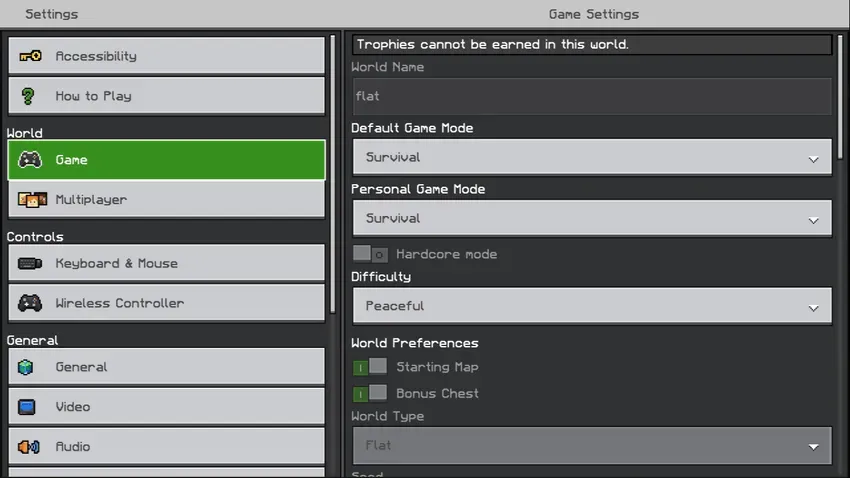Click the Game controller icon

(x=30, y=160)
